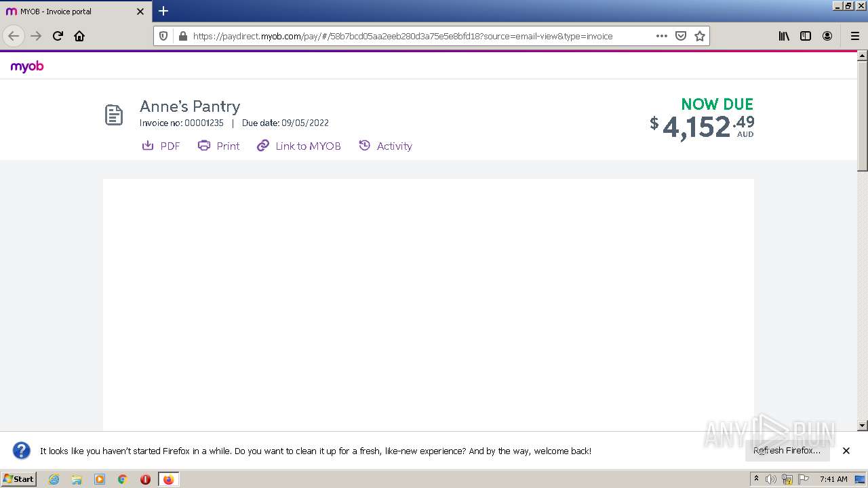Screen dimensions: 868x488
Task: Select the Firefox taskbar button
Action: coord(168,479)
